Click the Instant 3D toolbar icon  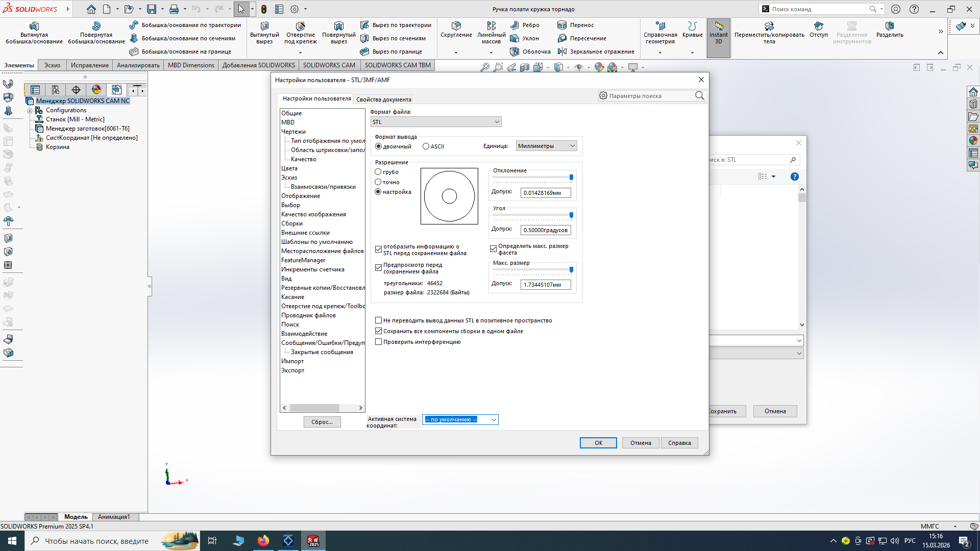coord(718,27)
